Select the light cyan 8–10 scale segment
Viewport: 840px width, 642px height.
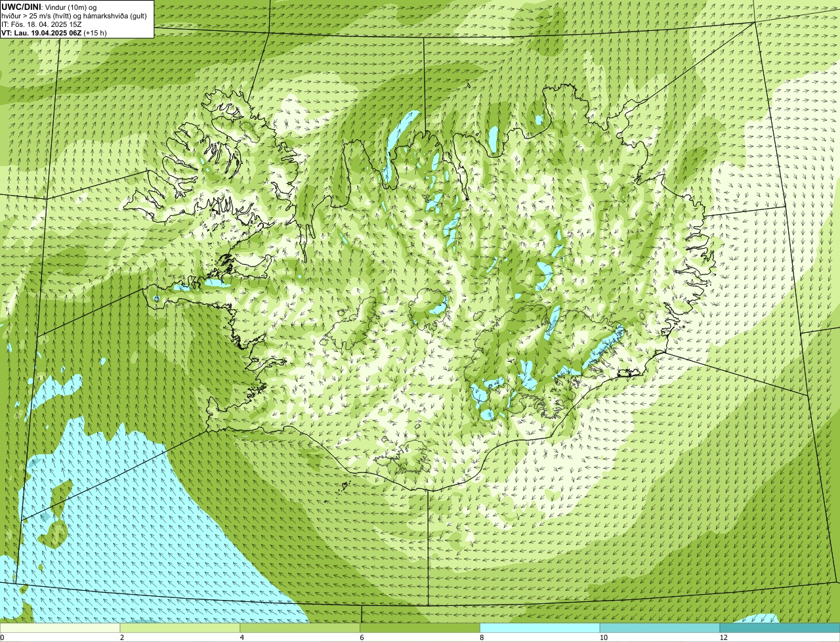(x=540, y=628)
